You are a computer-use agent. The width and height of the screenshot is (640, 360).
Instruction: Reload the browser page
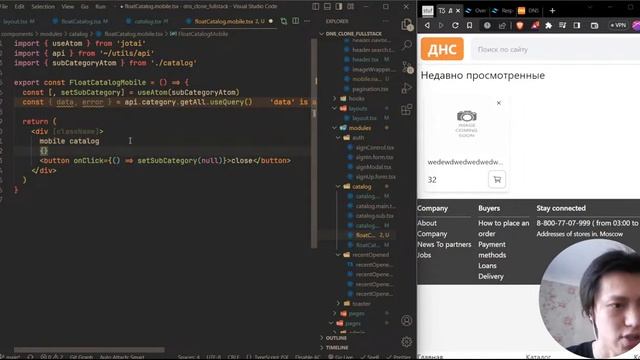point(455,25)
